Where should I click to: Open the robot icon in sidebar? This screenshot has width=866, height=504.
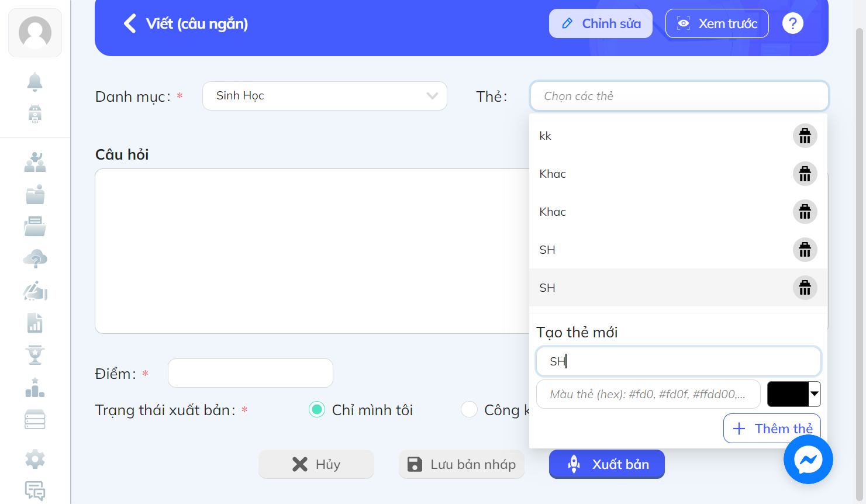(35, 114)
